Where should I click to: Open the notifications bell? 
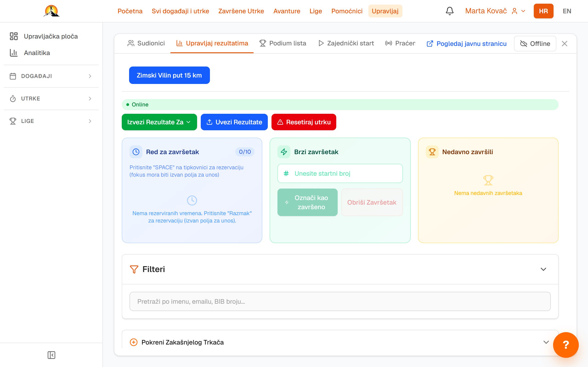pyautogui.click(x=449, y=11)
